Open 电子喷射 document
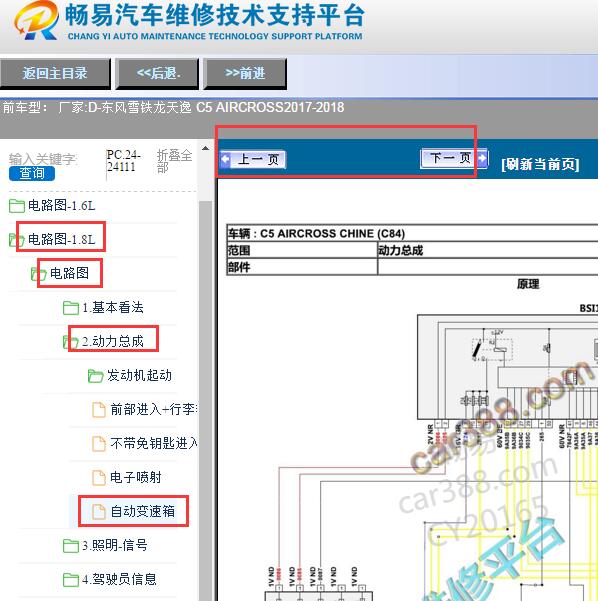Image resolution: width=598 pixels, height=601 pixels. (136, 477)
